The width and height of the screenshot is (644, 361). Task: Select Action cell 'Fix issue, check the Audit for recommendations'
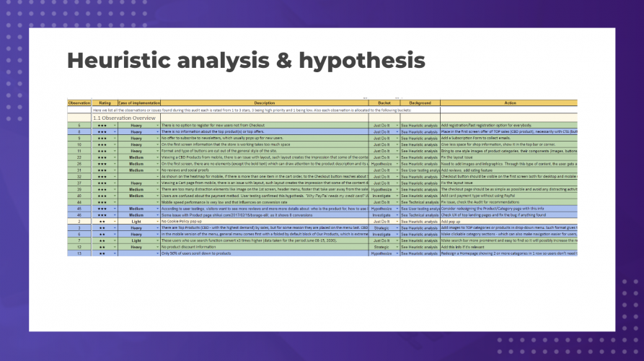tap(509, 202)
